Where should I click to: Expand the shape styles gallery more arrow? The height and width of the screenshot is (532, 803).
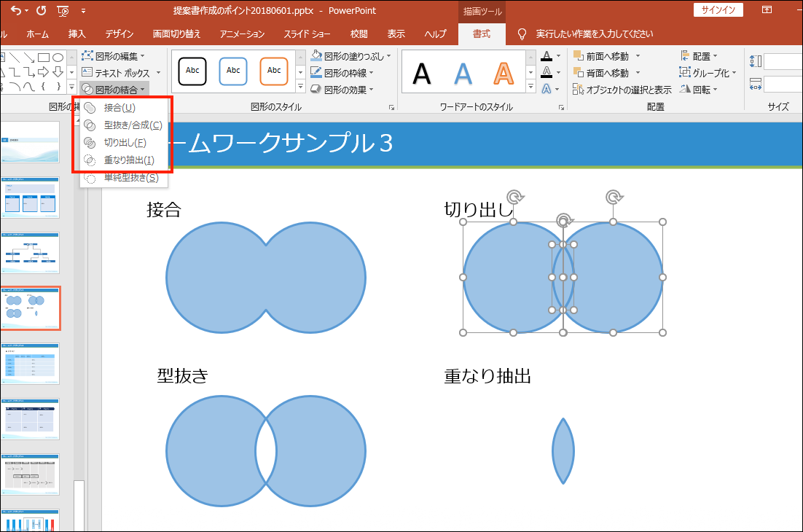point(301,88)
